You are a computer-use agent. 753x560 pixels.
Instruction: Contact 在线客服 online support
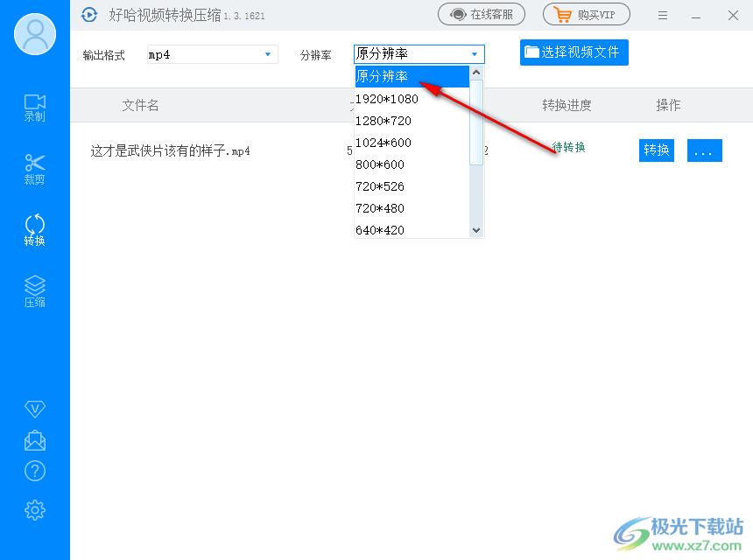482,14
